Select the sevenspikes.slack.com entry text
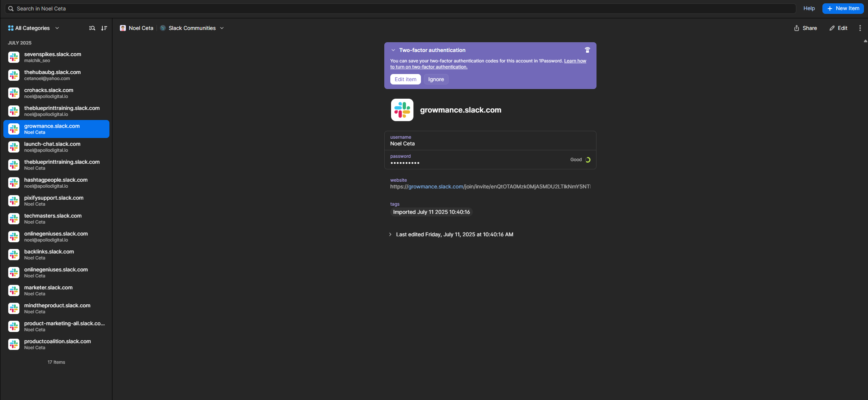The image size is (868, 400). (53, 54)
